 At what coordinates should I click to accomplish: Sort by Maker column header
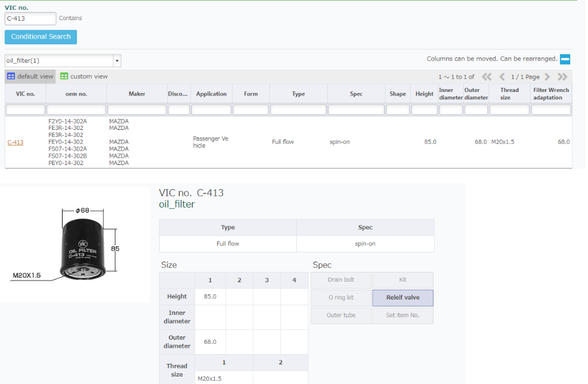(137, 94)
